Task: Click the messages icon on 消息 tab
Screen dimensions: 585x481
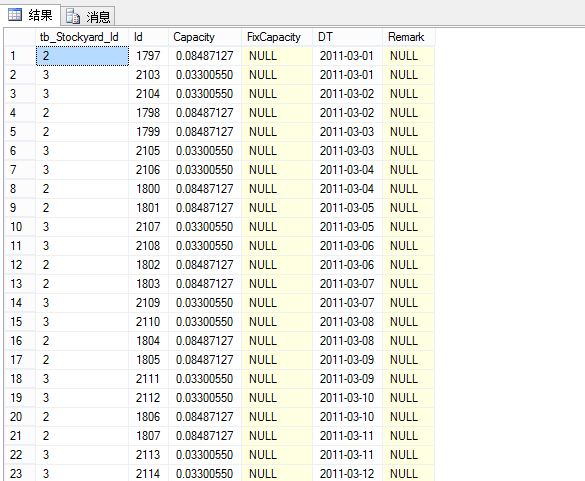Action: (x=73, y=16)
